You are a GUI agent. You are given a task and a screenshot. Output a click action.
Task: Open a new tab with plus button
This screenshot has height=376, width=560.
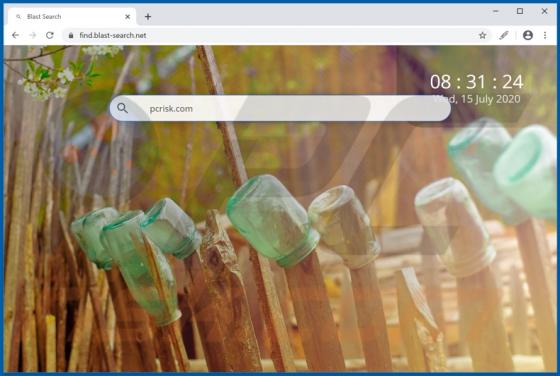(148, 16)
